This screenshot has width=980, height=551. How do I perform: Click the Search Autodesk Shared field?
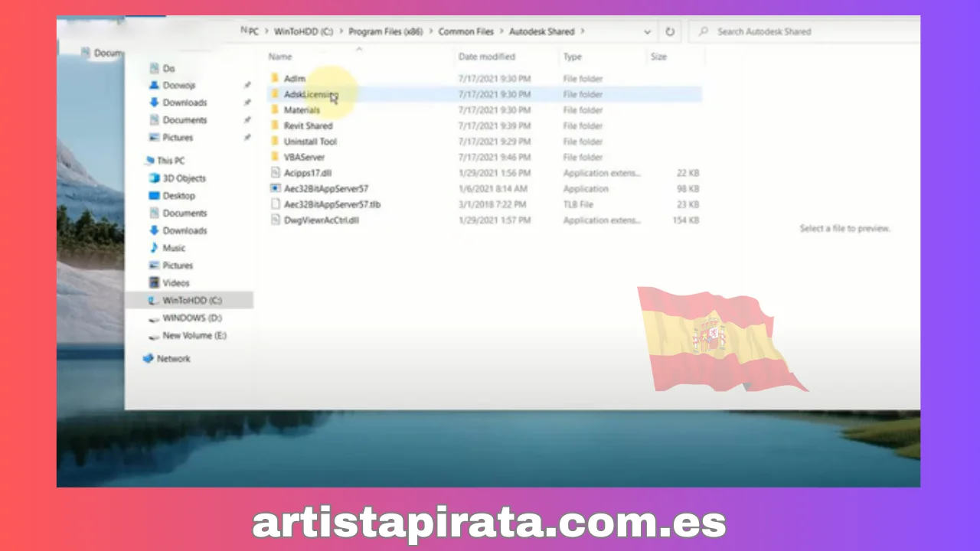pyautogui.click(x=804, y=32)
